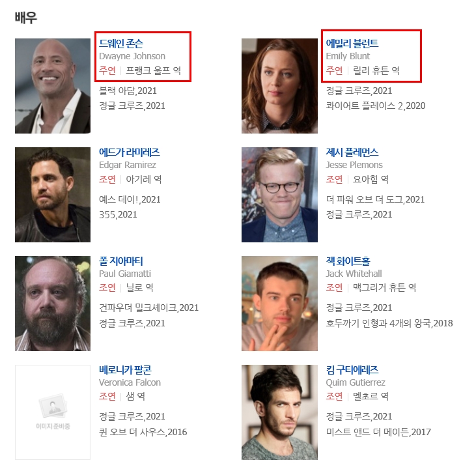This screenshot has height=471, width=476.
Task: Open filmography entry 콰이어트 플레이스 2,2020
Action: click(376, 106)
